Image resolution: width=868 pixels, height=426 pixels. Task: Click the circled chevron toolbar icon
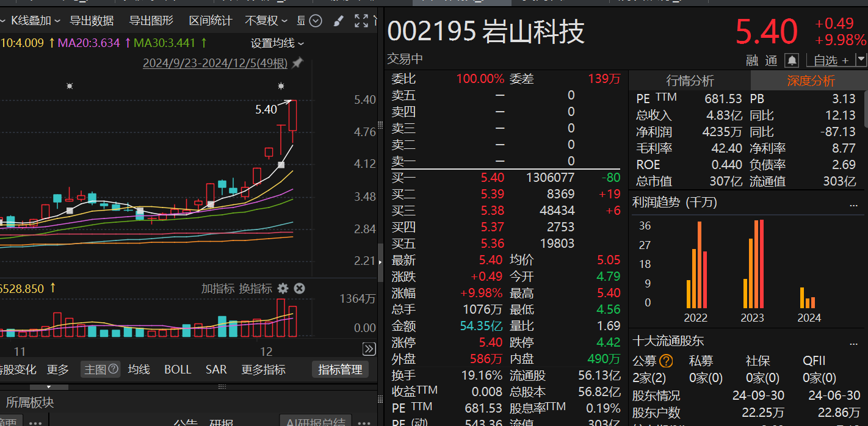pos(316,21)
